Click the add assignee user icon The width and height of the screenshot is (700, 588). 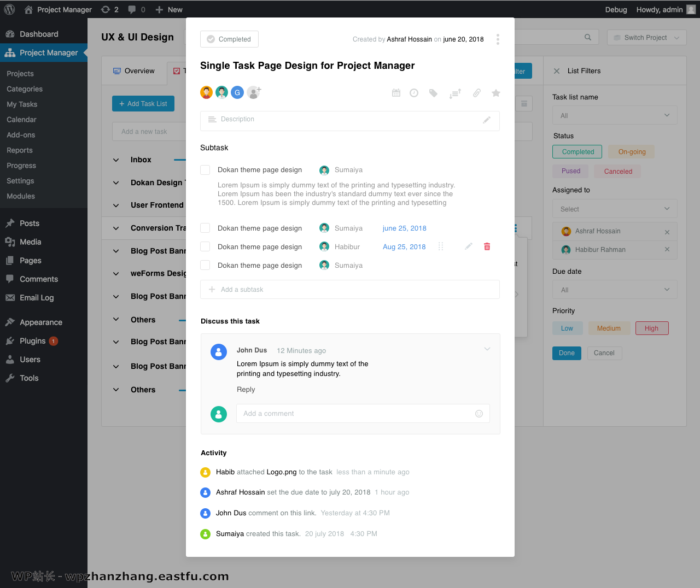[x=254, y=92]
